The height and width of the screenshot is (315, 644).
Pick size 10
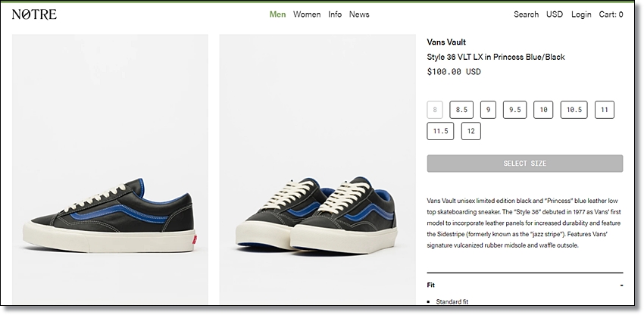pyautogui.click(x=543, y=110)
